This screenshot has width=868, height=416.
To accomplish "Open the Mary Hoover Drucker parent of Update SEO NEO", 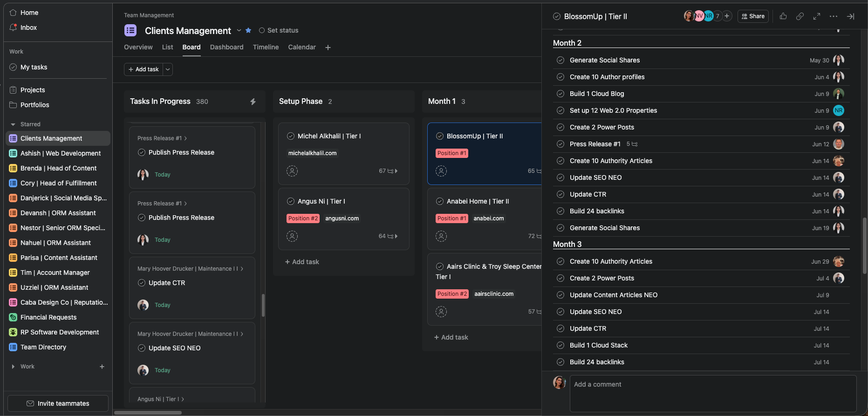I will [x=190, y=334].
